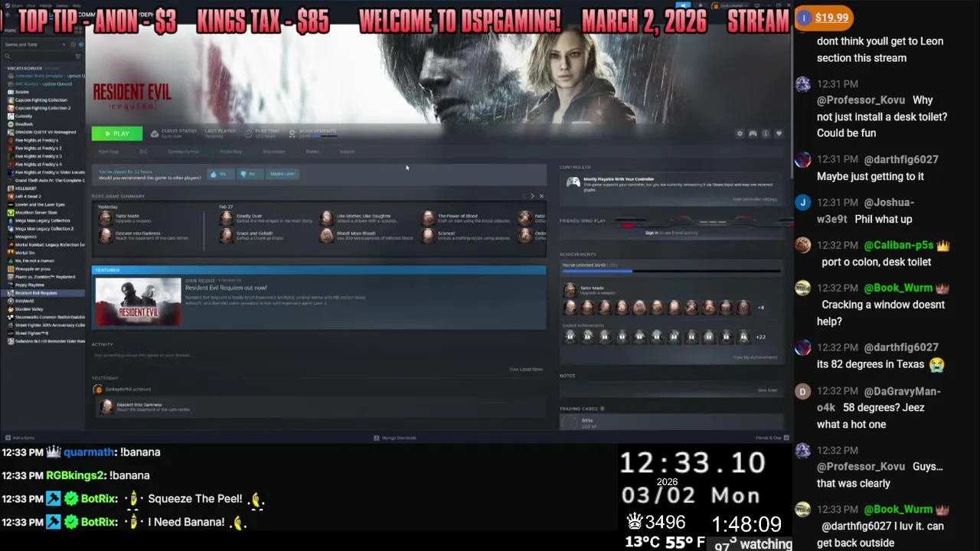
Task: Open Friends & Chat panel
Action: pyautogui.click(x=770, y=438)
